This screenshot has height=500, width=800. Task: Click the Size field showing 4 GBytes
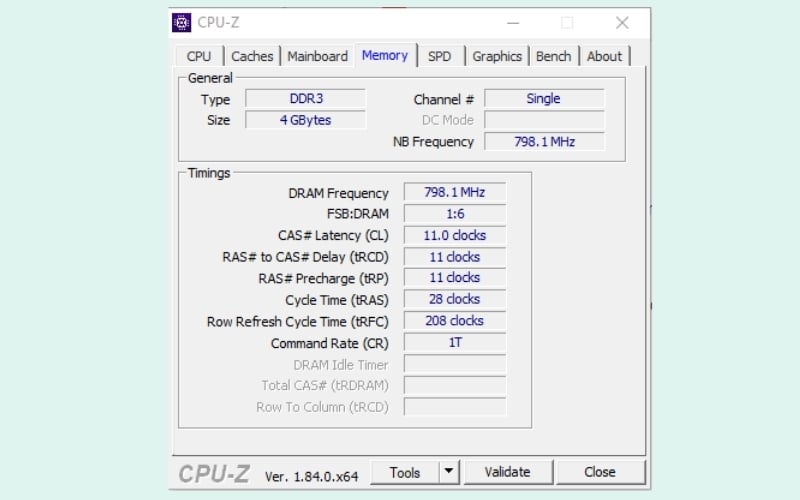(x=306, y=120)
